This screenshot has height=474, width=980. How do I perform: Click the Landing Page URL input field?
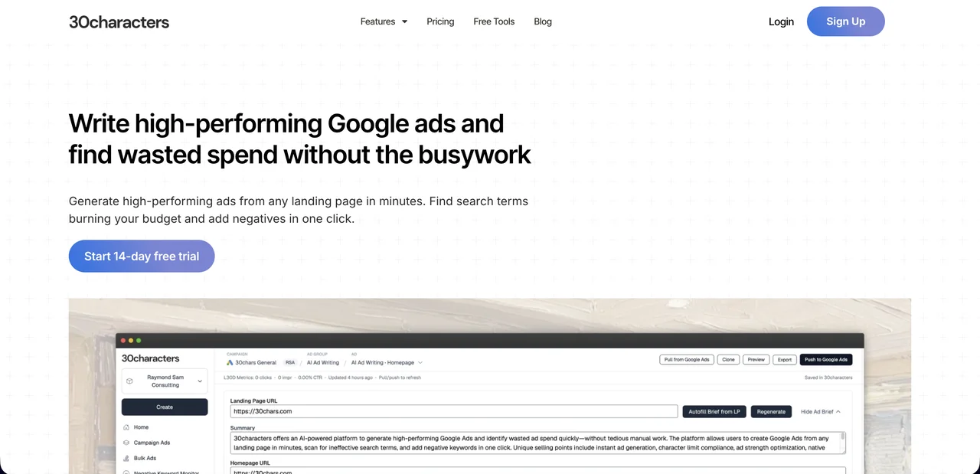453,411
